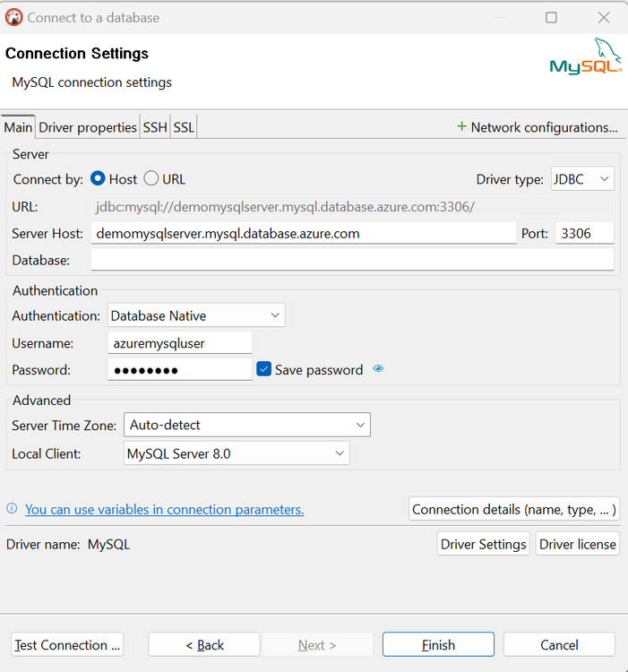Show password using the eye icon
Screen dimensions: 628x672
pyautogui.click(x=378, y=368)
